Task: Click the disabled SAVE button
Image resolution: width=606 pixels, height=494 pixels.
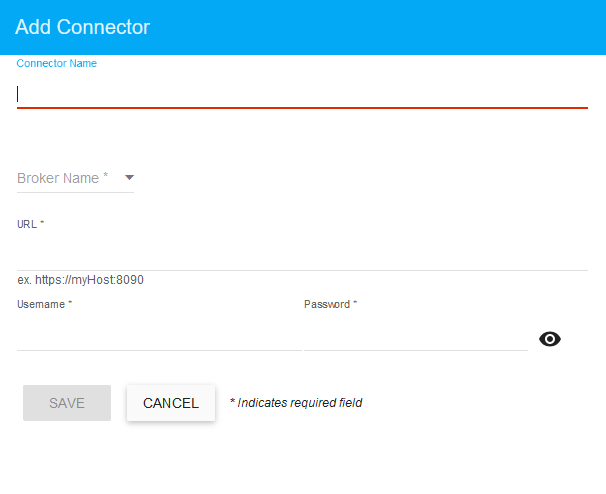Action: coord(67,403)
